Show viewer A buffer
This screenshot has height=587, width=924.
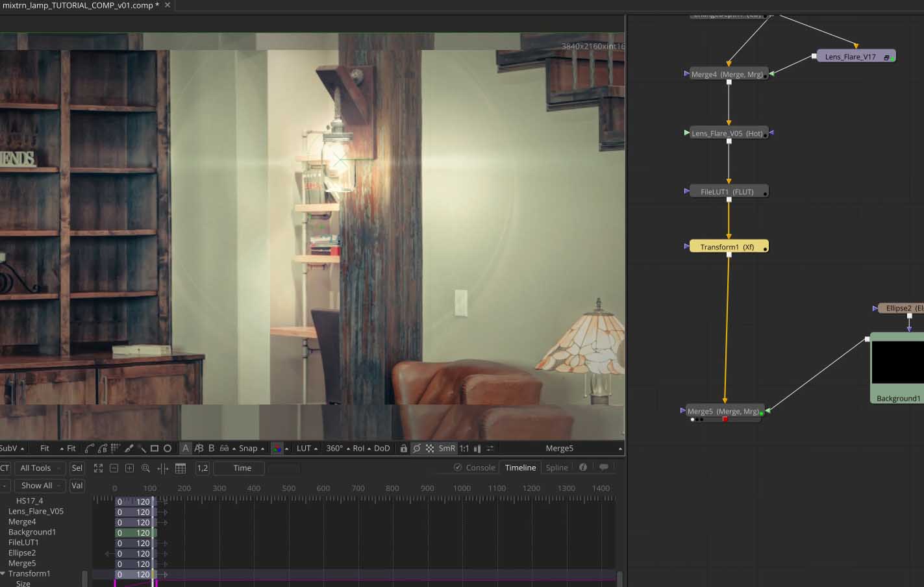(x=186, y=448)
